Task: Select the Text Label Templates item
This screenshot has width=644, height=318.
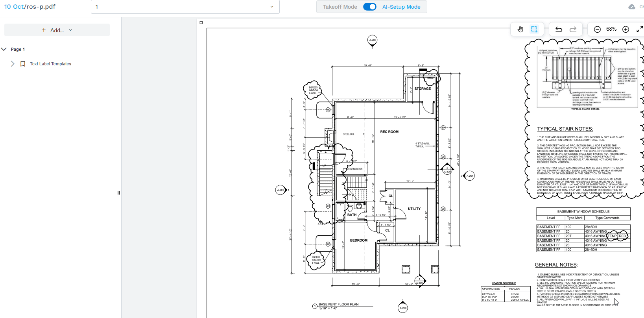Action: point(50,64)
